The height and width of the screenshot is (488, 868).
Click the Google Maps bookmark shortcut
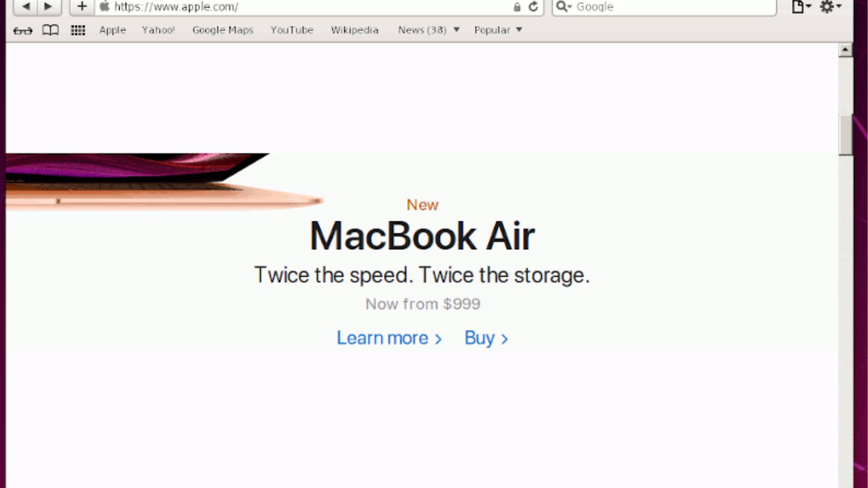click(x=223, y=30)
